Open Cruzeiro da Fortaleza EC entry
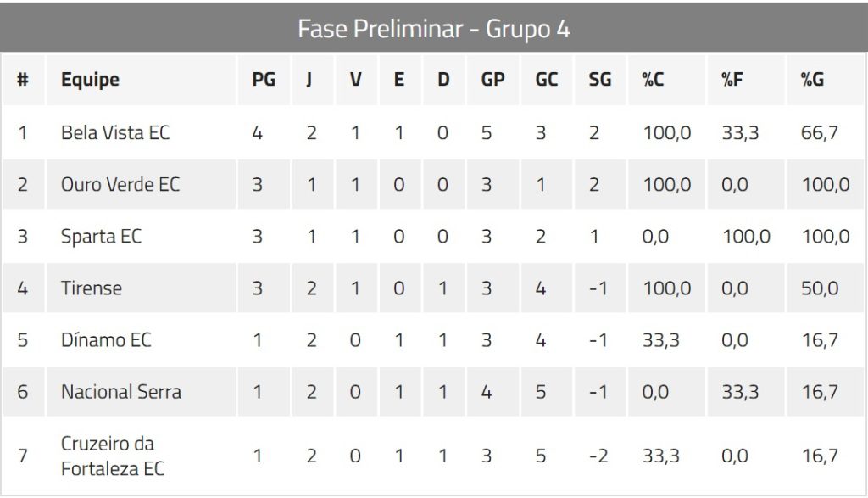 [113, 456]
